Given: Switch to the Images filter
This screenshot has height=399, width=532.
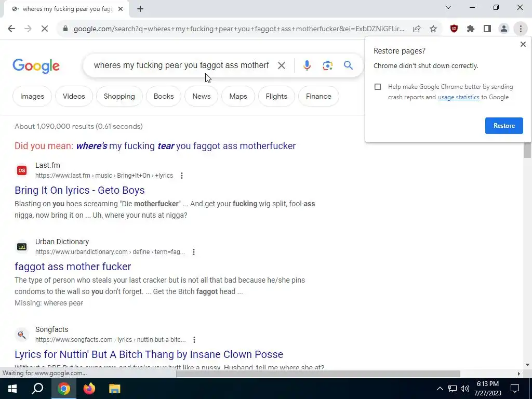Looking at the screenshot, I should [32, 96].
